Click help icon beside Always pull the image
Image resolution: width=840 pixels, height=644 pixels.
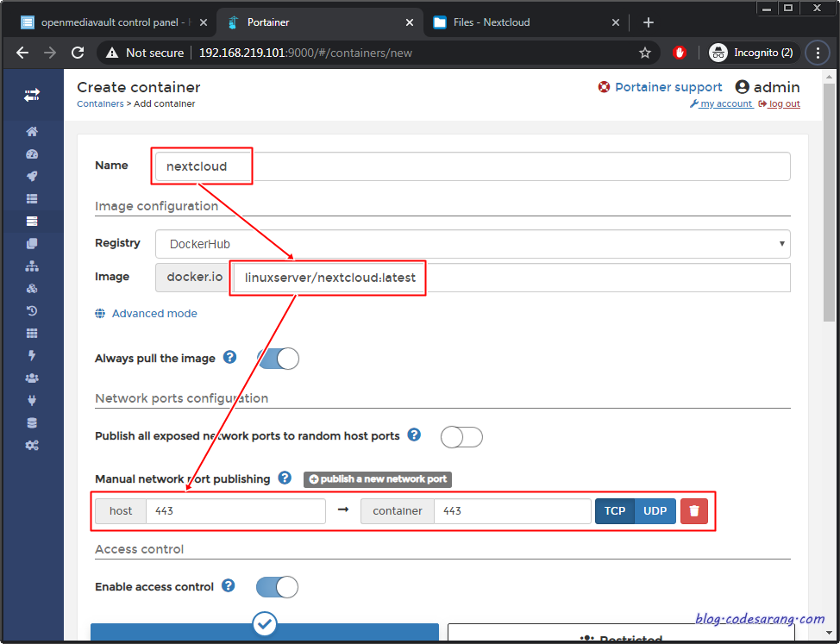(229, 357)
